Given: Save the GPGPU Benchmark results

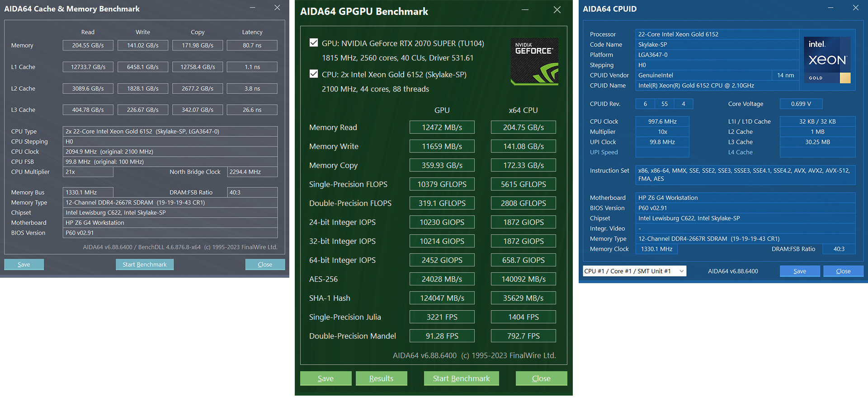Looking at the screenshot, I should [x=325, y=378].
